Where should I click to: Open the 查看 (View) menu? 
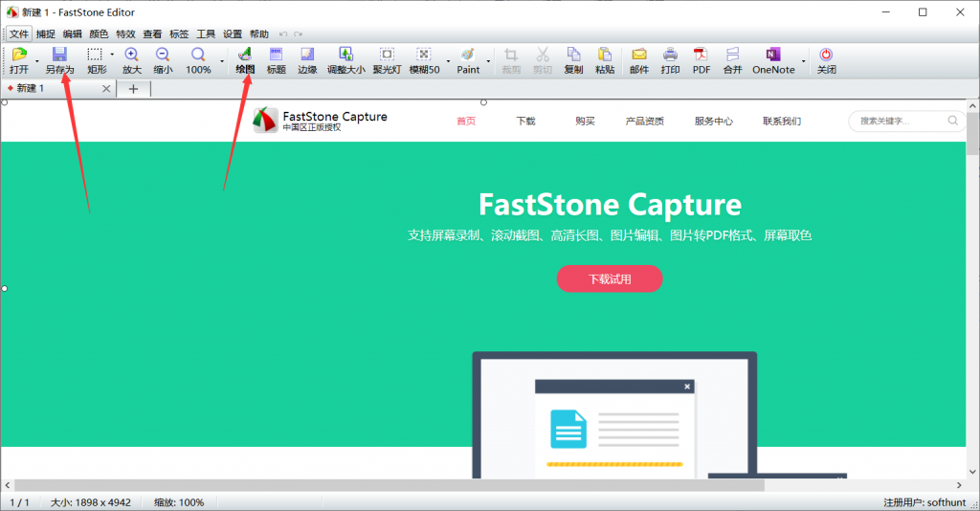[152, 34]
